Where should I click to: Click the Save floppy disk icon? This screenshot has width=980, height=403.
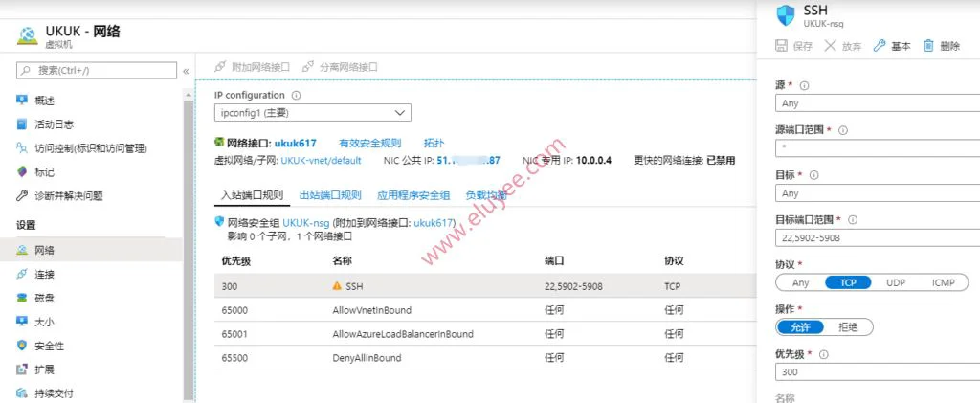(781, 46)
